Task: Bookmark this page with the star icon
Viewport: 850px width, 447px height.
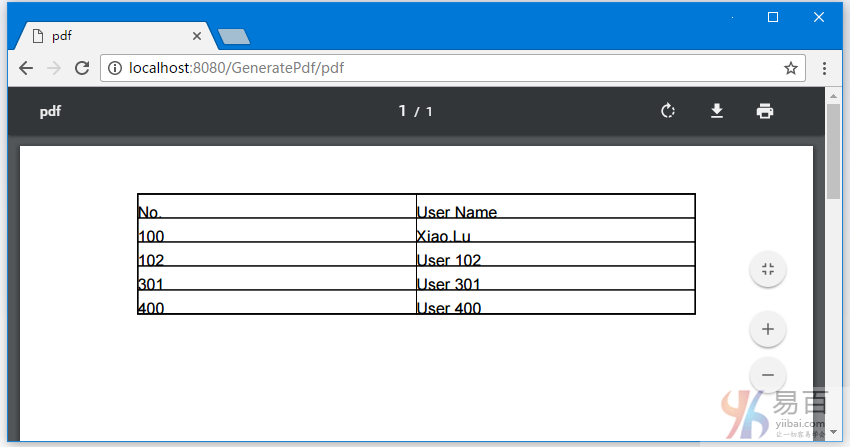Action: pos(790,68)
